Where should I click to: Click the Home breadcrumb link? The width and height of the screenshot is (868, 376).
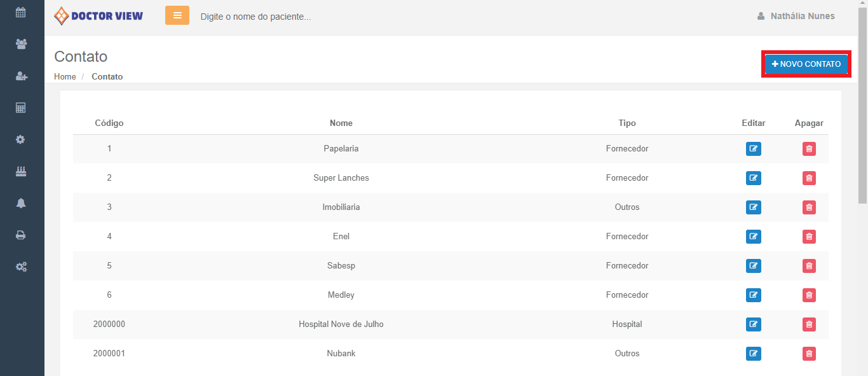(65, 76)
